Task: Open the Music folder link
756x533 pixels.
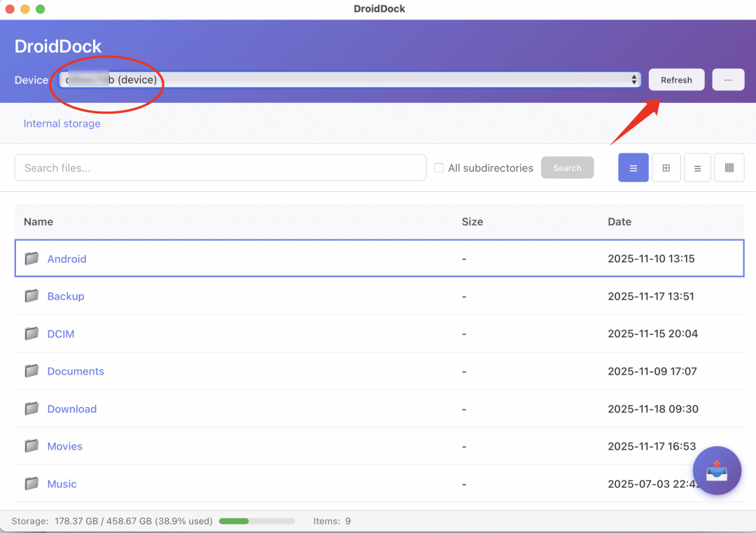Action: (62, 484)
